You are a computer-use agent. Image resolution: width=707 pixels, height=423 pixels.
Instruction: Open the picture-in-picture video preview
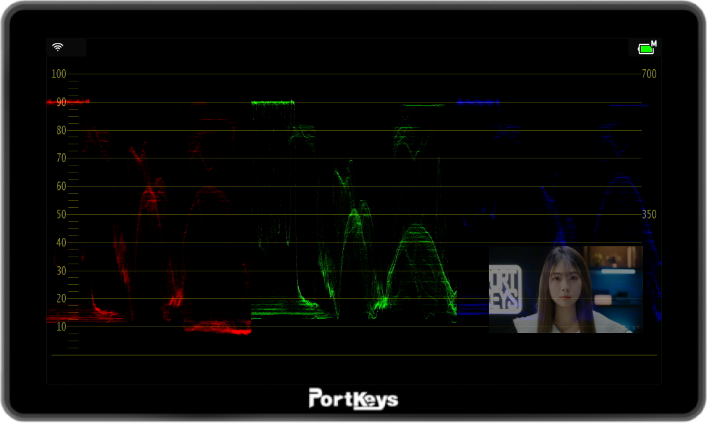coord(565,289)
